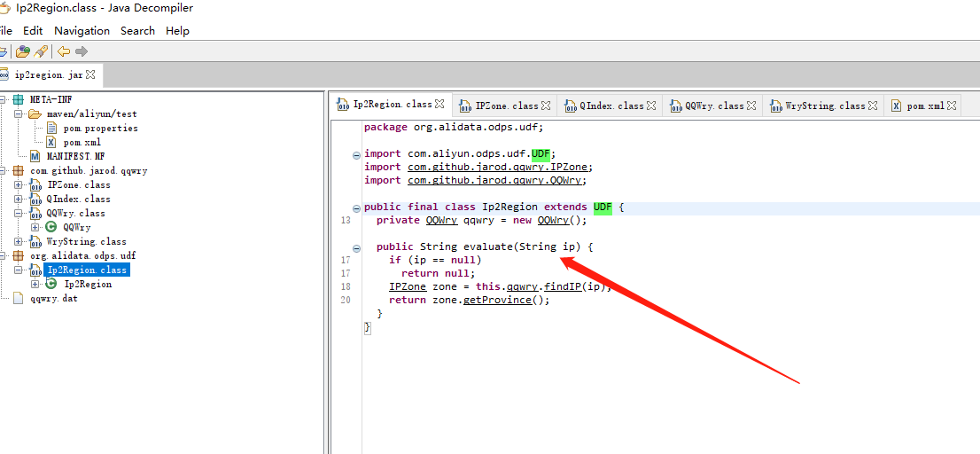Select Ip2Region.class in the tree
This screenshot has height=454, width=980.
coord(86,270)
